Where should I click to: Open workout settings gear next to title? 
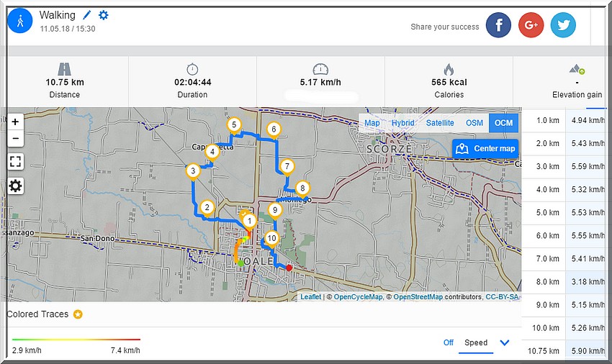(x=104, y=15)
